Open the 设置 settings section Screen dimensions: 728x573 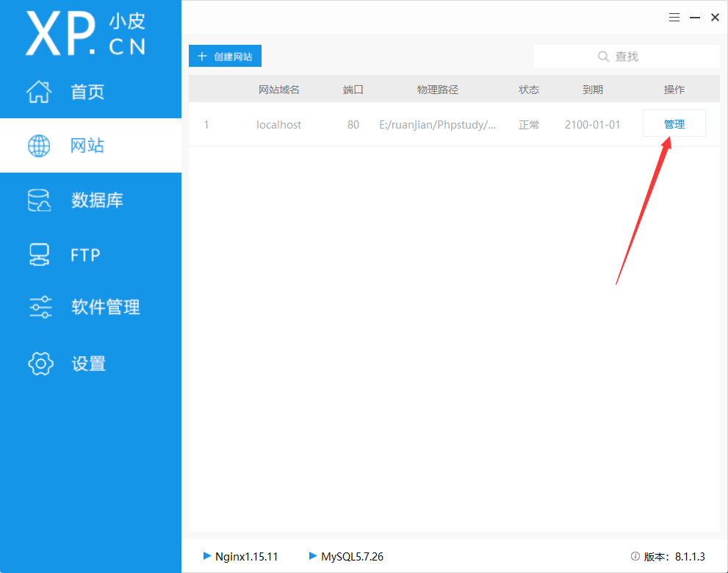pyautogui.click(x=90, y=364)
